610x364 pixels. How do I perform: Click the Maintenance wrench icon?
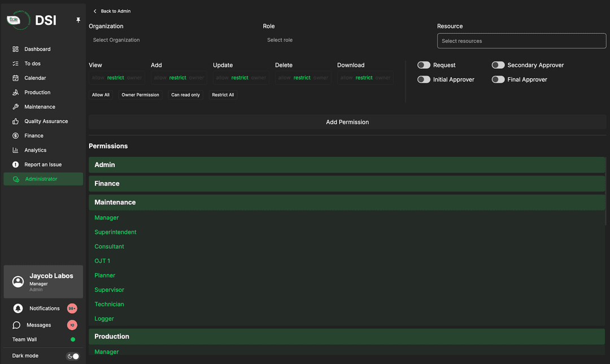(16, 107)
